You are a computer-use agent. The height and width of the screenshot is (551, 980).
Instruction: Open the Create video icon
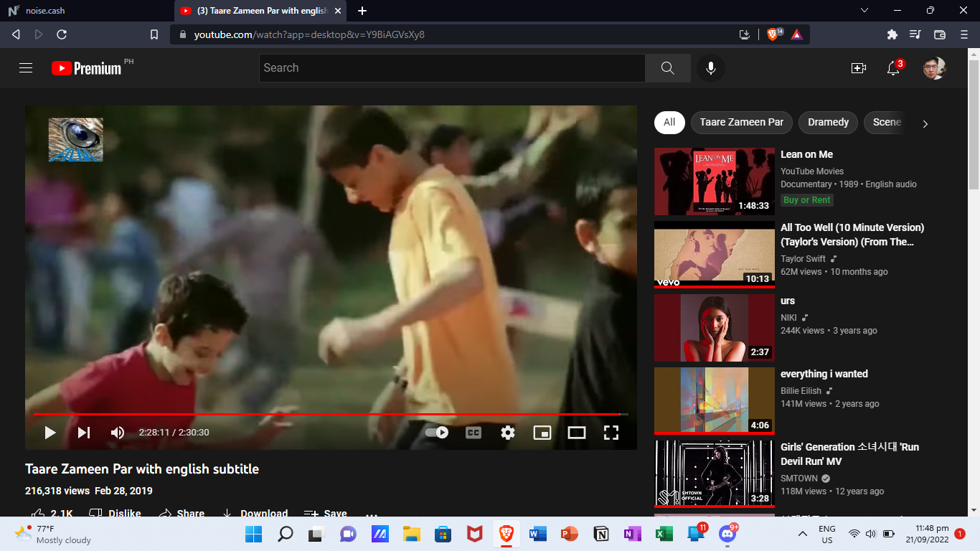[858, 68]
